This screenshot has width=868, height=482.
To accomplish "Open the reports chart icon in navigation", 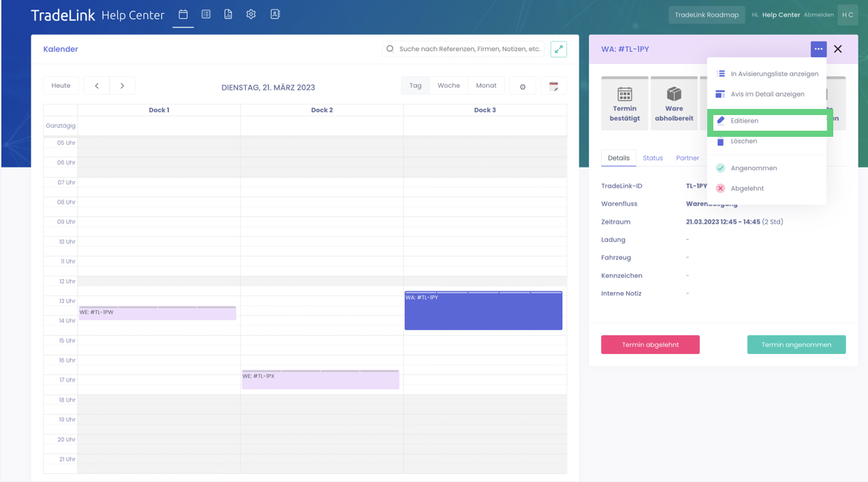I will (228, 14).
